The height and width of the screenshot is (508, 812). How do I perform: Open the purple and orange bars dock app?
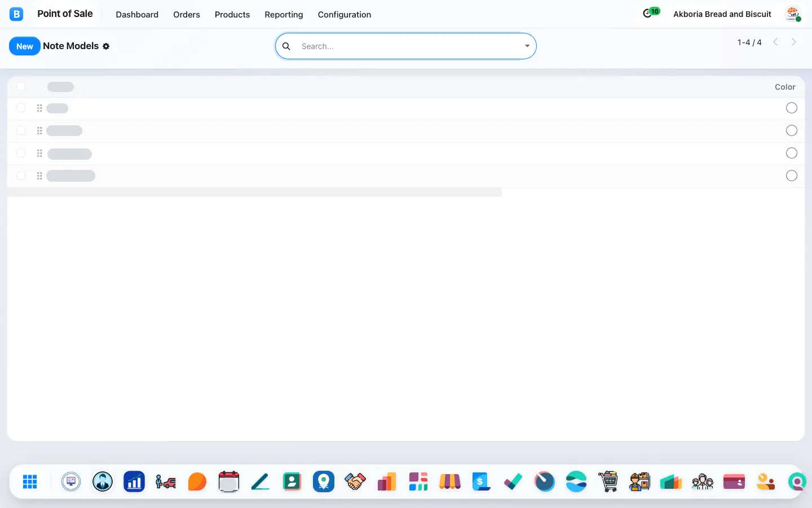point(387,481)
